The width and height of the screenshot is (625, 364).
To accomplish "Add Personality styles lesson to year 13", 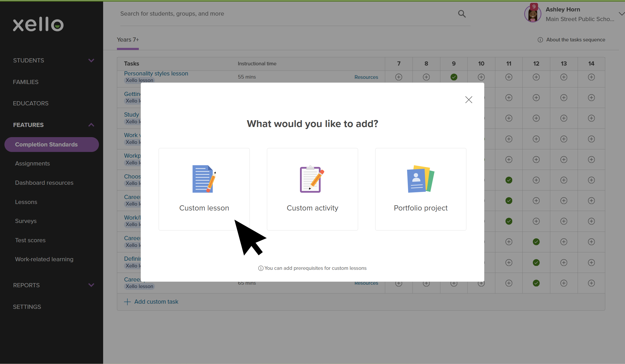I will click(564, 77).
